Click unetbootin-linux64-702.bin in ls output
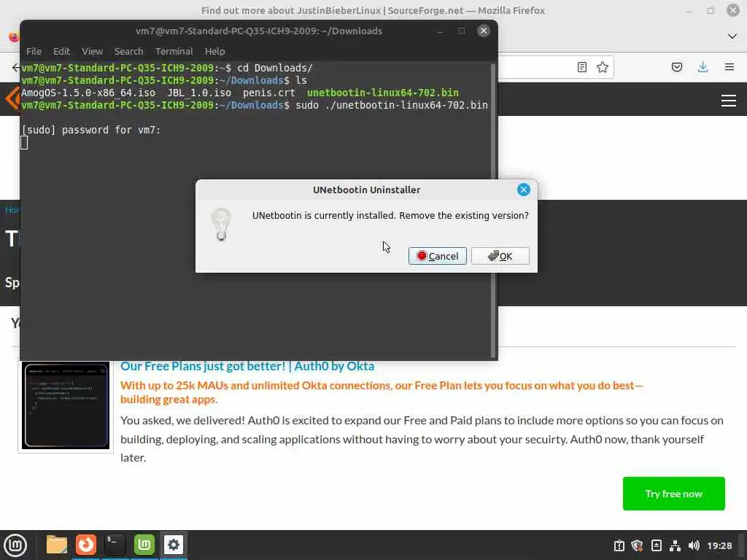 382,93
